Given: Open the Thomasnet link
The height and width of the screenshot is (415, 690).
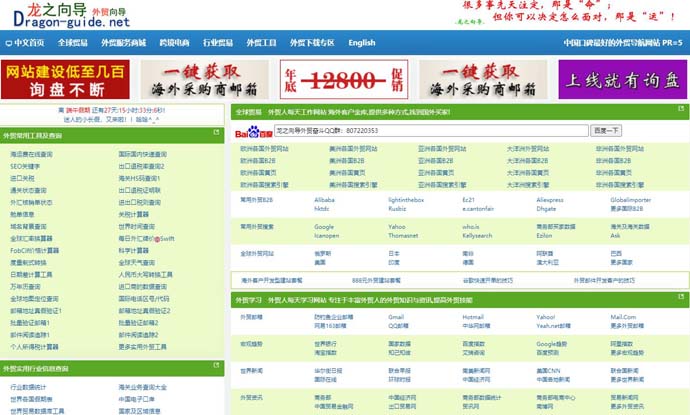Looking at the screenshot, I should pyautogui.click(x=403, y=235).
